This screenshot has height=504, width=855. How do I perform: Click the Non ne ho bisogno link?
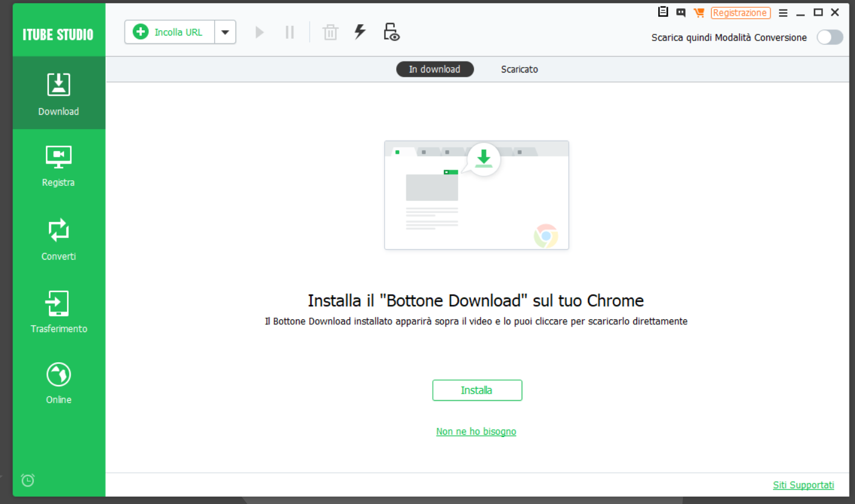[x=476, y=432]
